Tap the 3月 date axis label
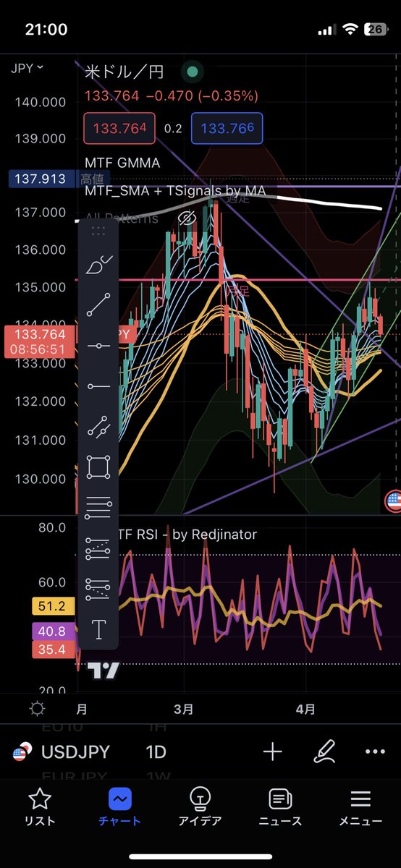This screenshot has height=868, width=401. coord(184,710)
